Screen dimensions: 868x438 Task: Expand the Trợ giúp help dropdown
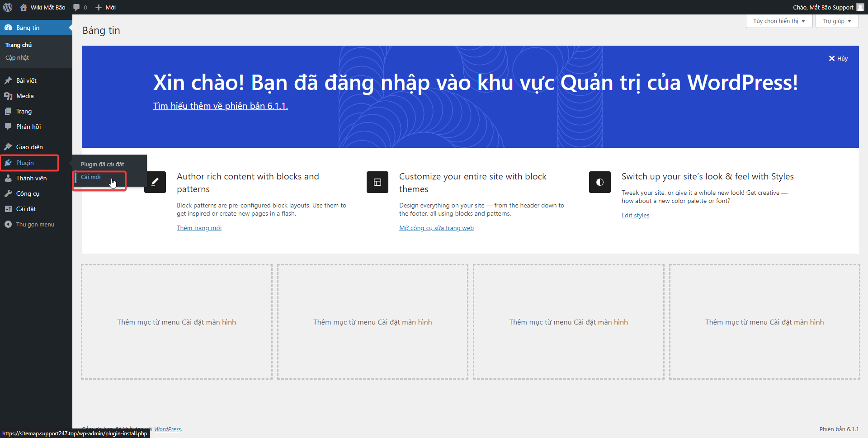pos(837,21)
